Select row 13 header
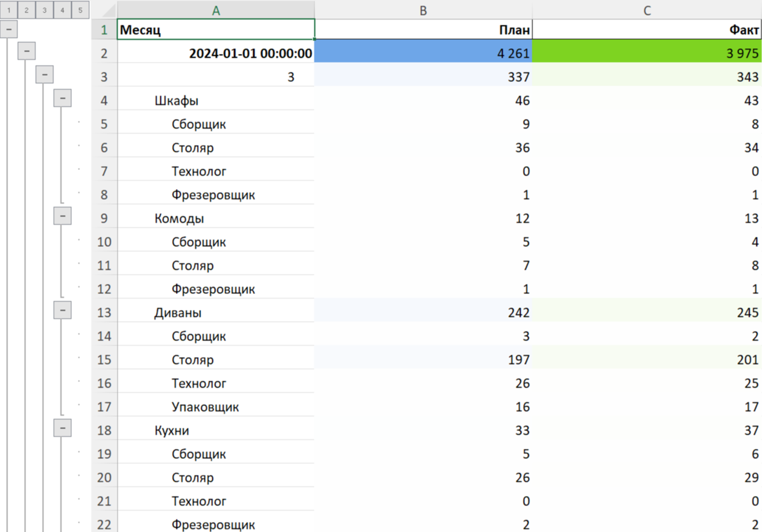 [x=104, y=312]
